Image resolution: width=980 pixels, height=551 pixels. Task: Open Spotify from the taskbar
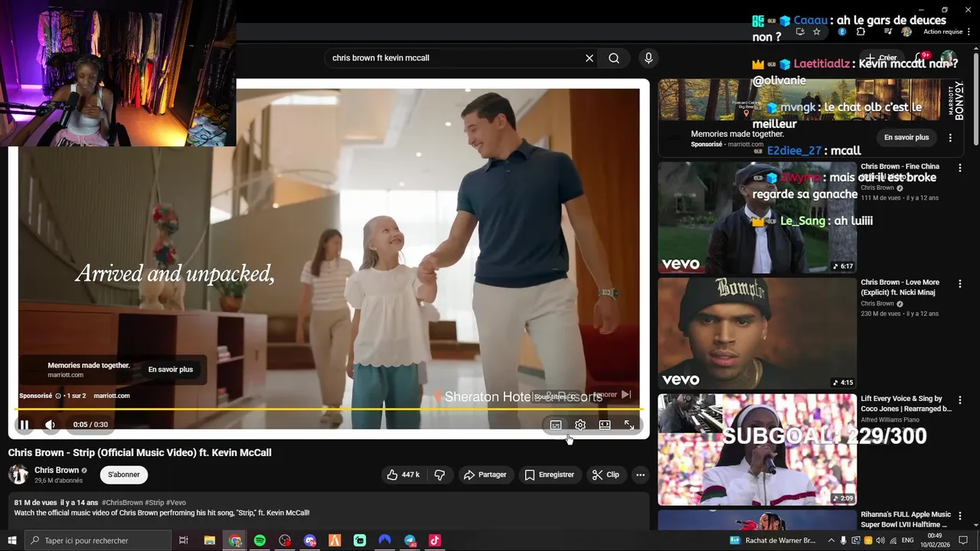click(260, 540)
